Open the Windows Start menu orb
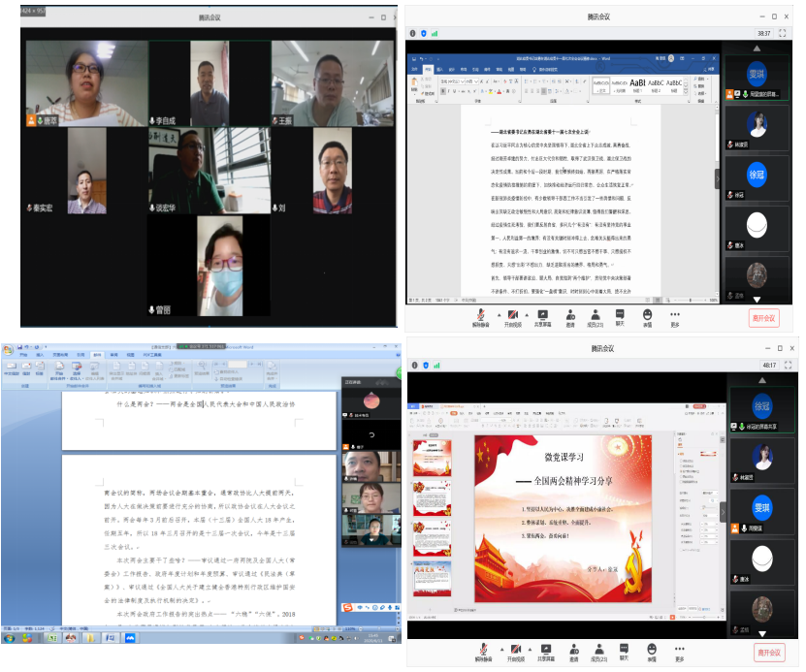This screenshot has height=672, width=806. tap(11, 639)
